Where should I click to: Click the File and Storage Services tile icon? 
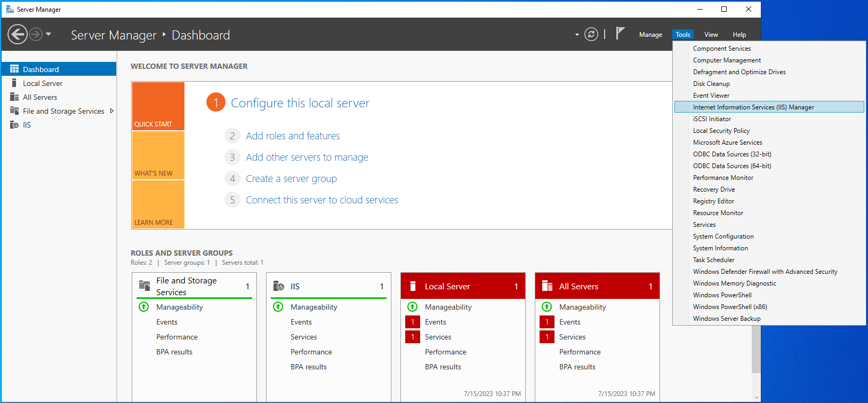[x=144, y=286]
